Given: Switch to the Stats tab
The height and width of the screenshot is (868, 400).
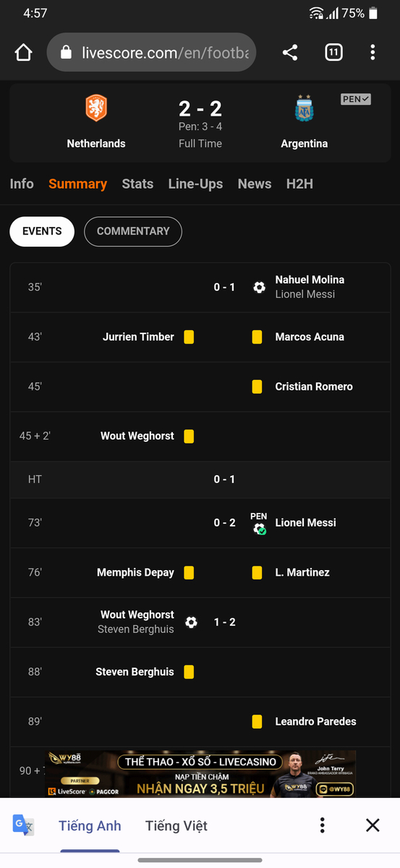Looking at the screenshot, I should 137,184.
